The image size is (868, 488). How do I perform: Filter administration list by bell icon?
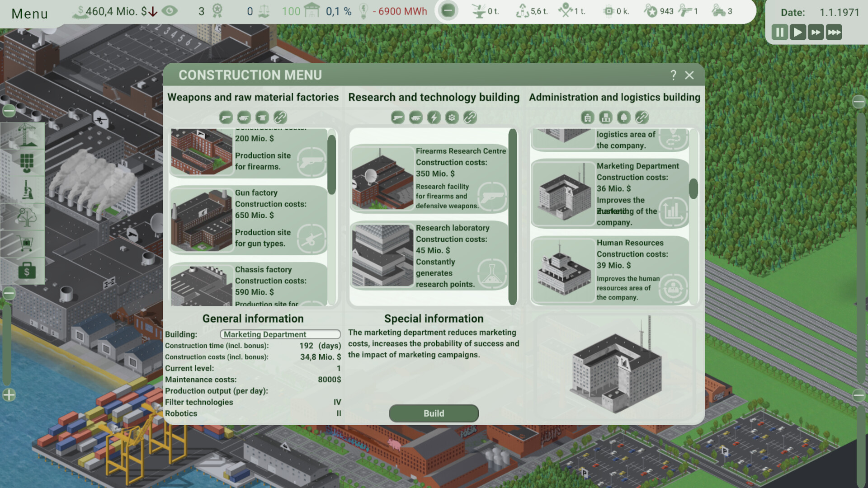coord(623,118)
